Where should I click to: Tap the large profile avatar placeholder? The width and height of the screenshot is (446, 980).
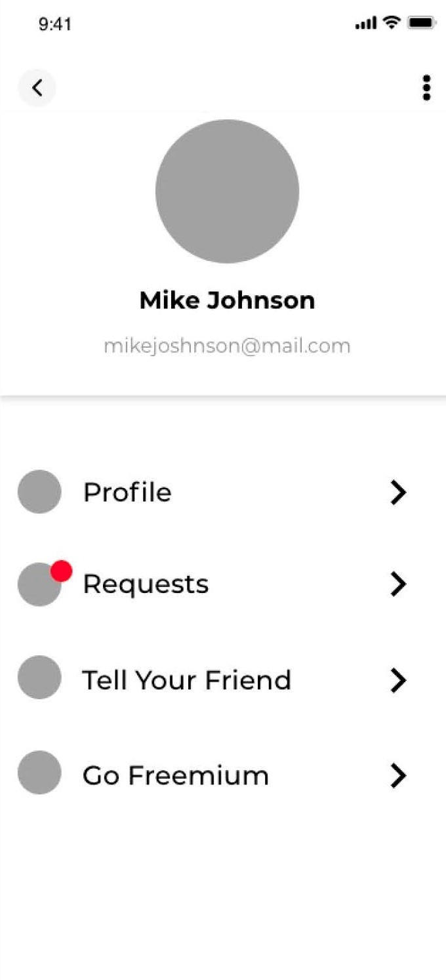point(227,192)
